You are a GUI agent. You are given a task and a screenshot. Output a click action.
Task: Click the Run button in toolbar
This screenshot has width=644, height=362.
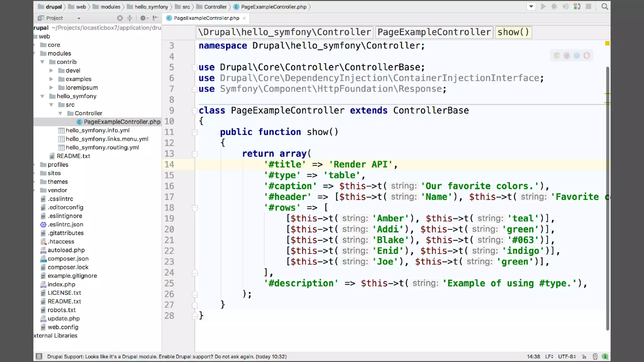[x=543, y=7]
